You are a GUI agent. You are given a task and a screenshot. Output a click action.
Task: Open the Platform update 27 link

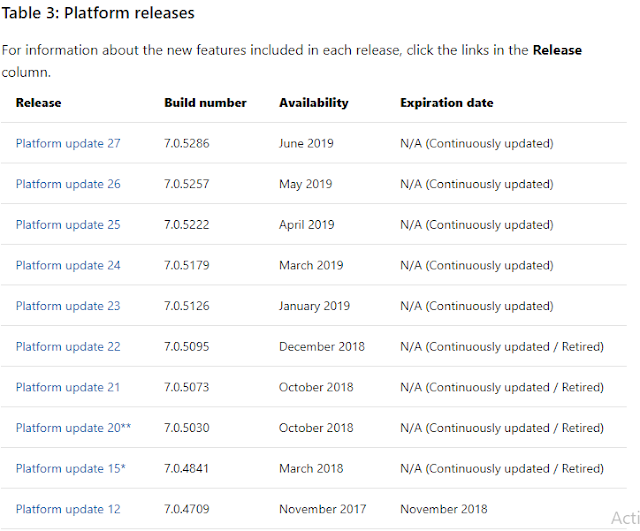68,143
